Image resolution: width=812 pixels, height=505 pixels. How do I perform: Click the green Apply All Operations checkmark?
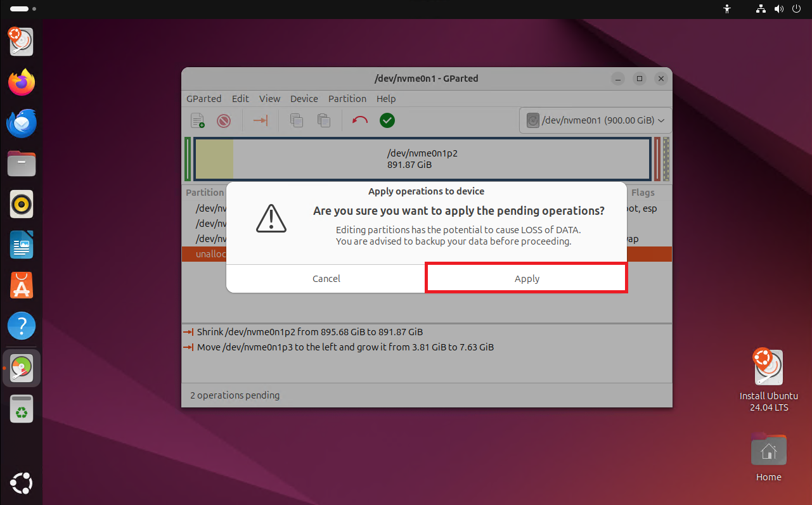(x=387, y=120)
